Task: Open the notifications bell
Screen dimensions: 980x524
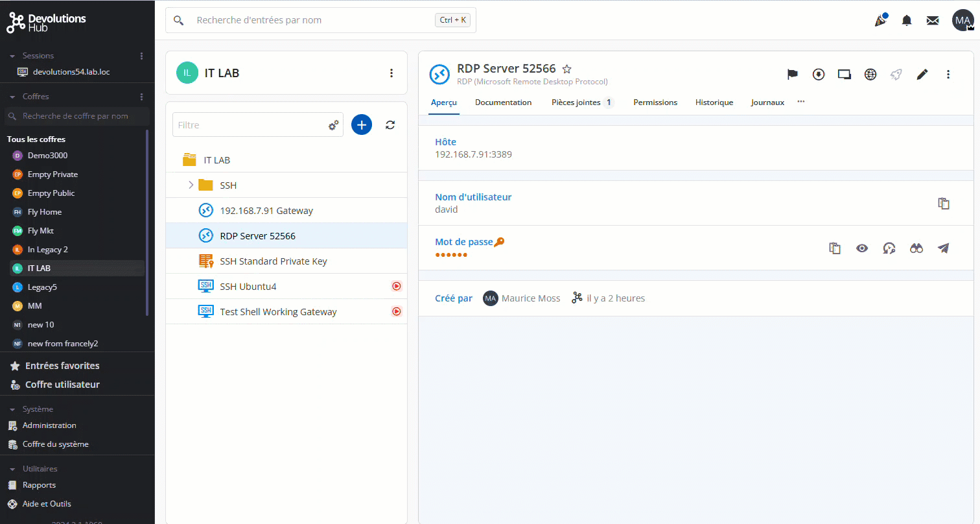Action: pos(907,21)
